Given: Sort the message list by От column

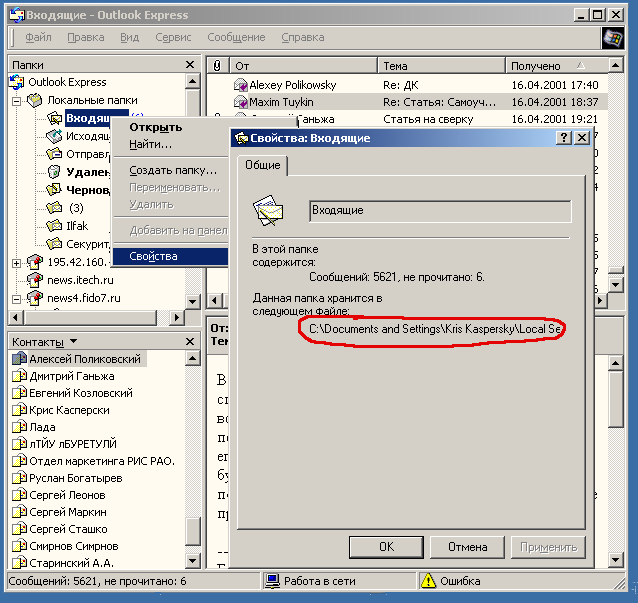Looking at the screenshot, I should point(304,66).
